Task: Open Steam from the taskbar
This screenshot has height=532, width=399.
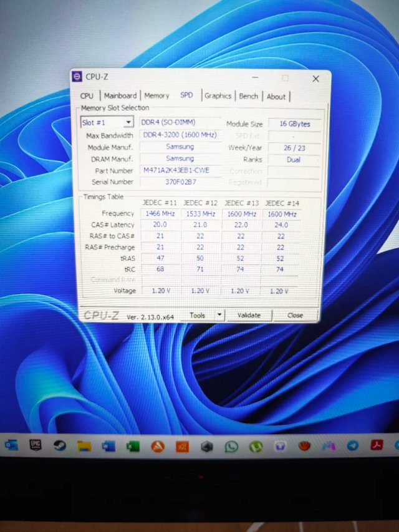Action: click(x=60, y=445)
